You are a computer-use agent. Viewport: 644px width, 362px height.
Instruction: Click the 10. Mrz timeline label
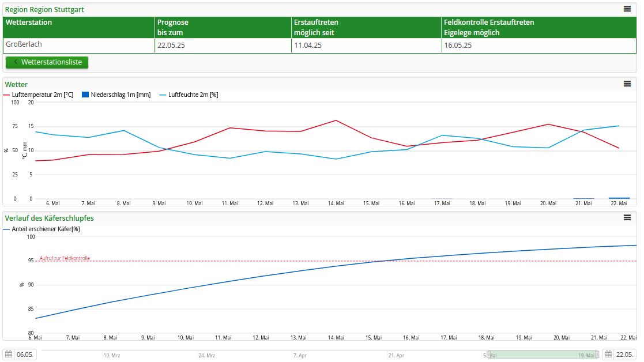[111, 356]
